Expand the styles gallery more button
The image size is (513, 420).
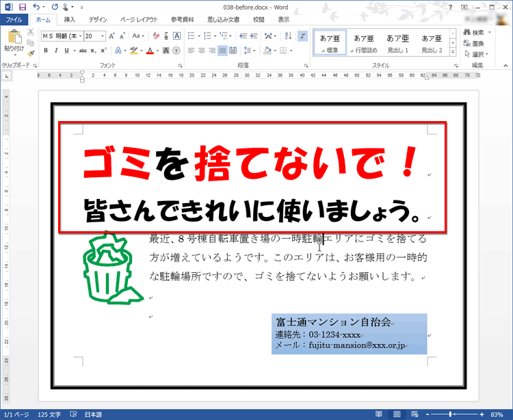coord(453,52)
